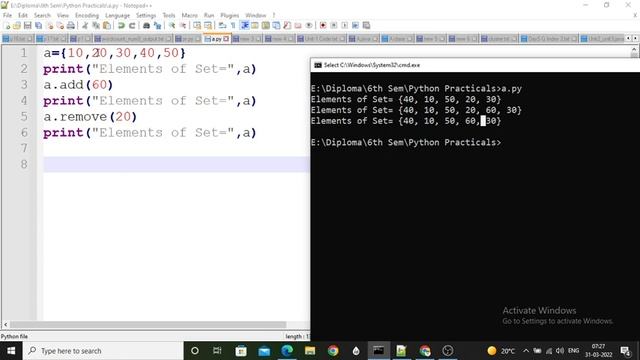Toggle Show All Characters pilcrow icon
This screenshot has height=360, width=640.
tap(233, 25)
